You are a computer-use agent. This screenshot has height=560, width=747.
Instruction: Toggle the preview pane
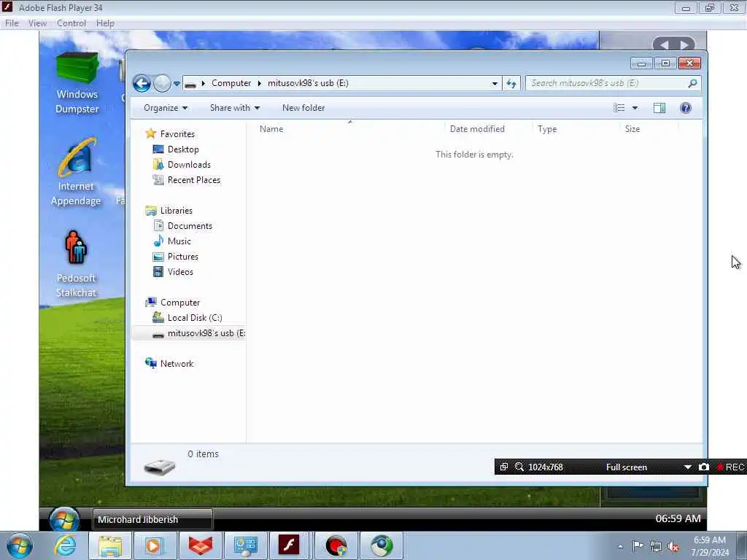click(659, 108)
